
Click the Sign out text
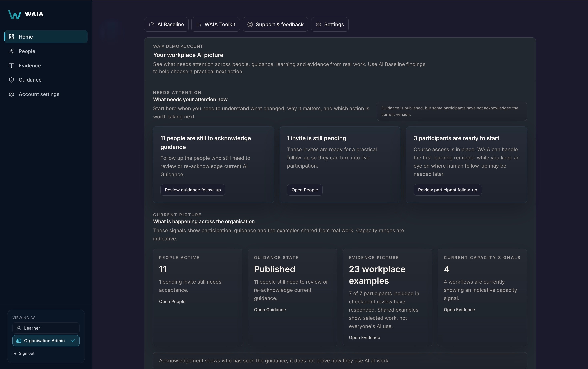coord(27,353)
